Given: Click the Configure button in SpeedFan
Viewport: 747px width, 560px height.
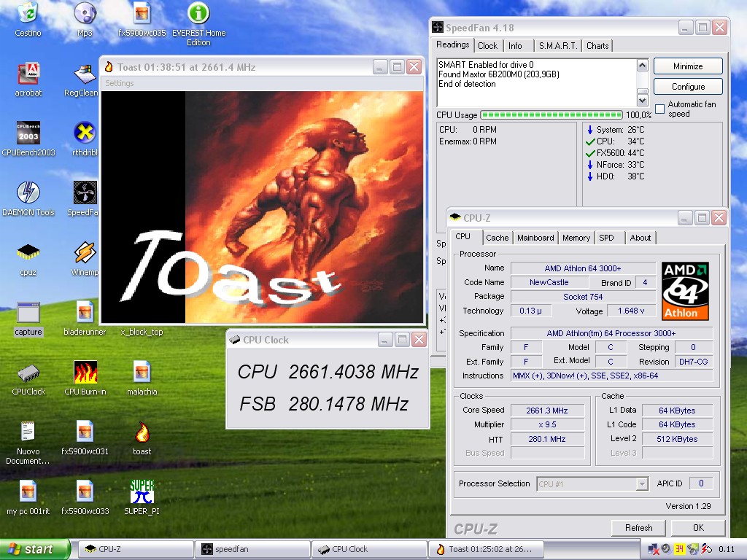Looking at the screenshot, I should (x=688, y=87).
